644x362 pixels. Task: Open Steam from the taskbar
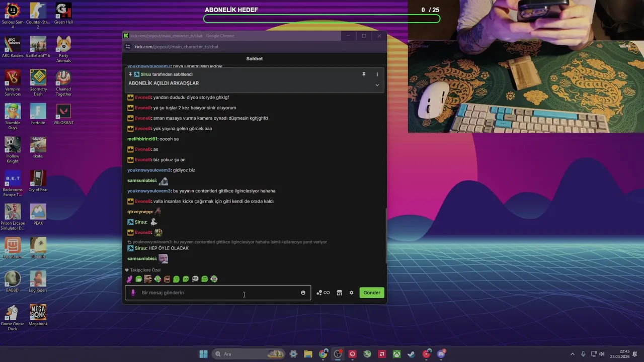click(x=412, y=354)
